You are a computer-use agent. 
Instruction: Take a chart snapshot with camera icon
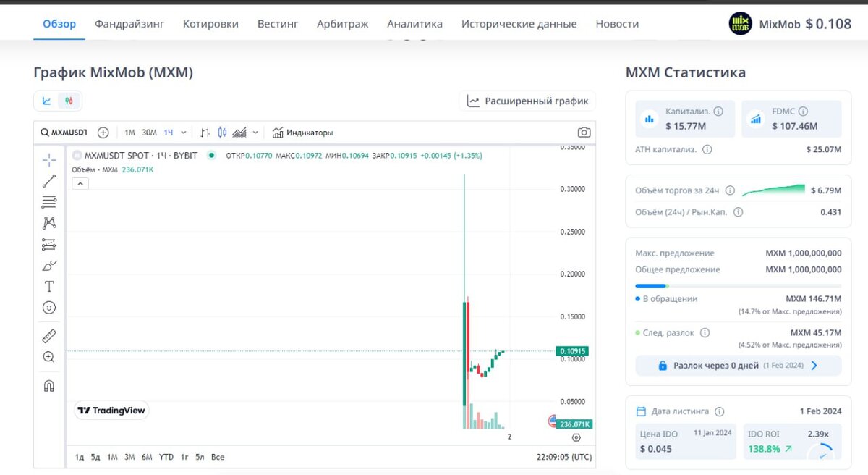[x=584, y=133]
